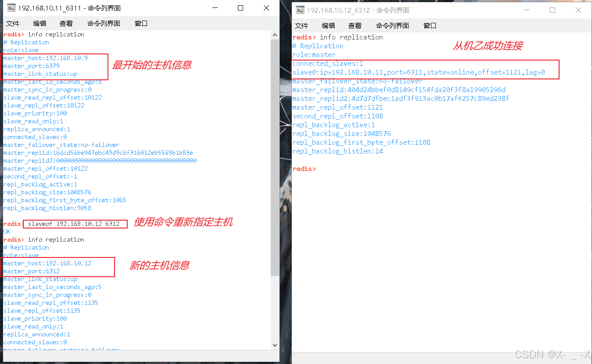Select the slaveof 192.168.10.12 6312 command text
Screen dimensions: 592x364
(75, 224)
